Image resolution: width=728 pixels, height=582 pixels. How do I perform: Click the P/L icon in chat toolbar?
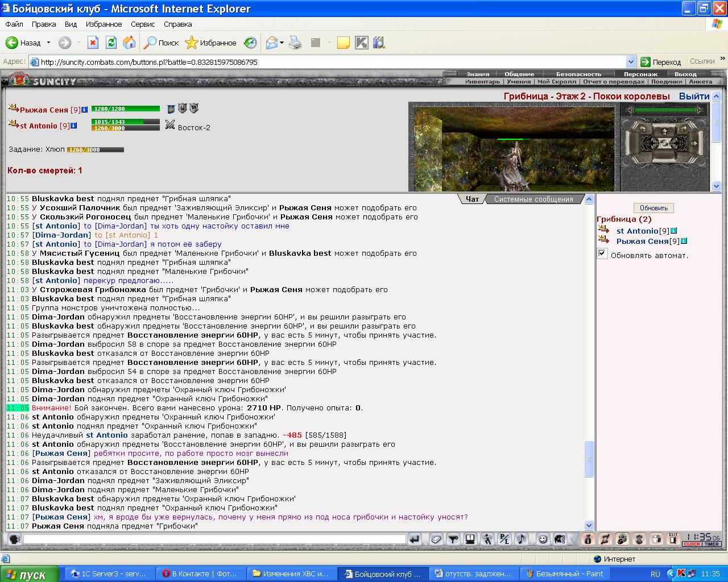(x=504, y=539)
